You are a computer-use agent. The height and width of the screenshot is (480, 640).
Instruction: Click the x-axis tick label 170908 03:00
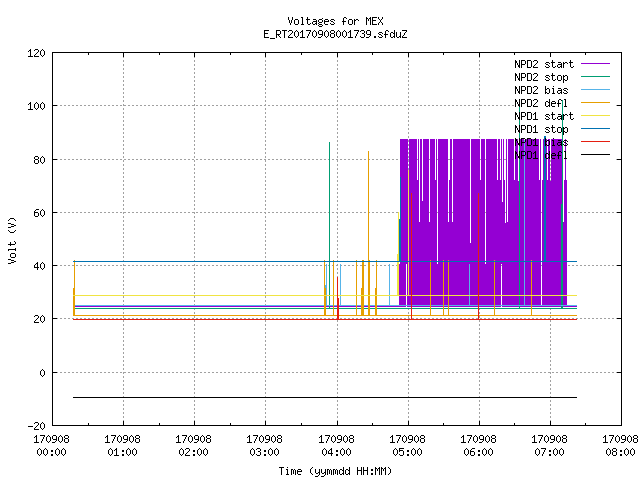pyautogui.click(x=264, y=446)
